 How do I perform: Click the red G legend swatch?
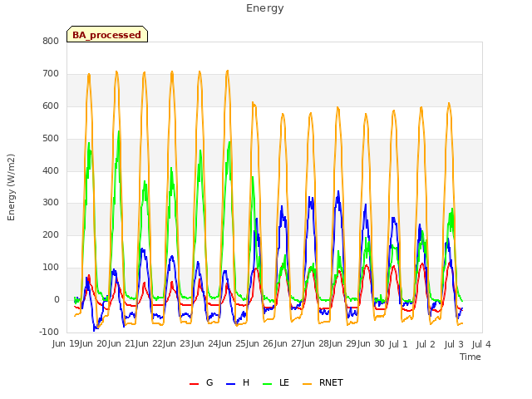tap(194, 384)
